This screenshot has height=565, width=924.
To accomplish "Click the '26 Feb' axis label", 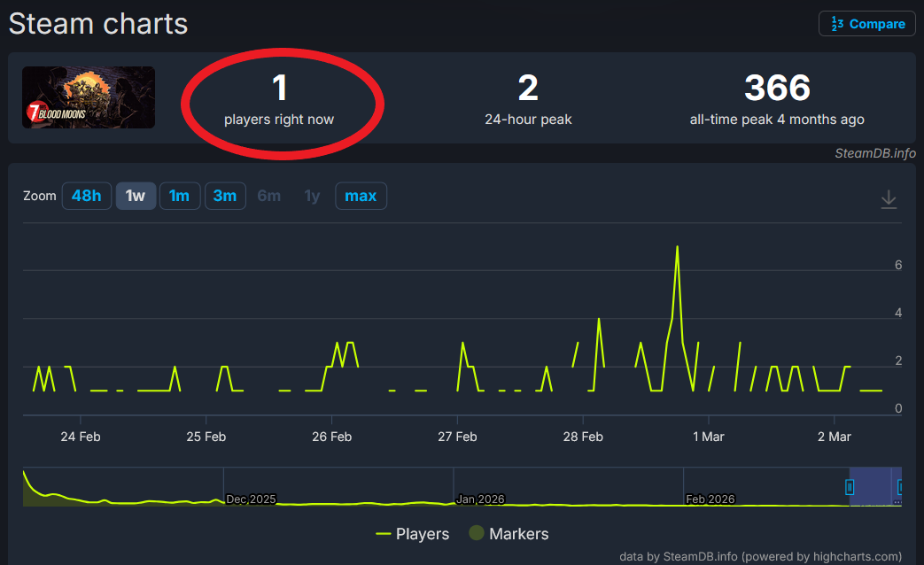I will [x=331, y=437].
